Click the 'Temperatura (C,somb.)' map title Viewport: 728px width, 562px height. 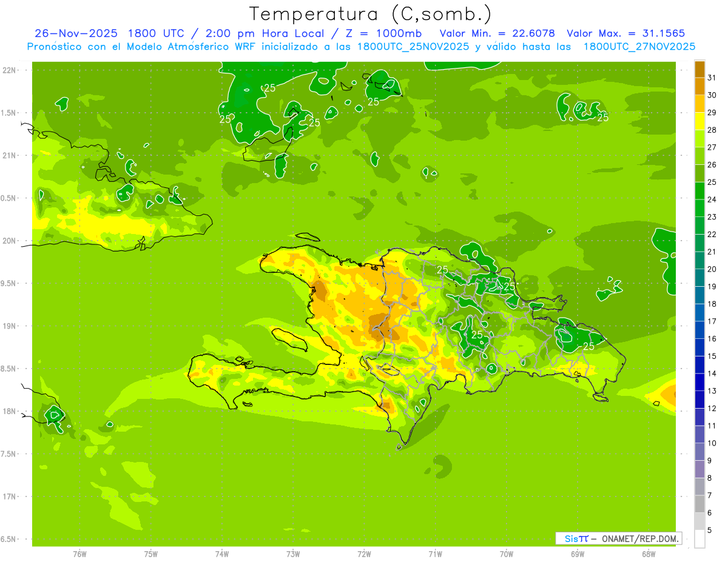(371, 15)
